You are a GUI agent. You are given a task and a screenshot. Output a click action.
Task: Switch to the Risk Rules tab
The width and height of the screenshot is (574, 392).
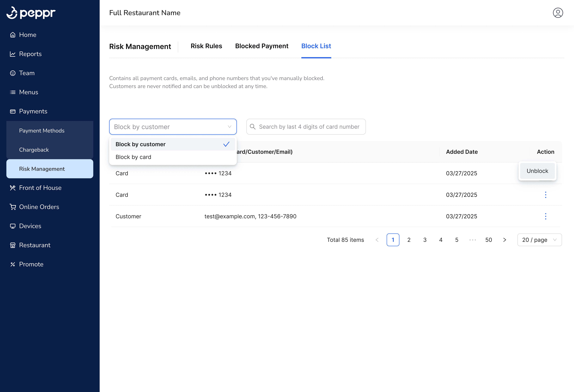(x=206, y=46)
